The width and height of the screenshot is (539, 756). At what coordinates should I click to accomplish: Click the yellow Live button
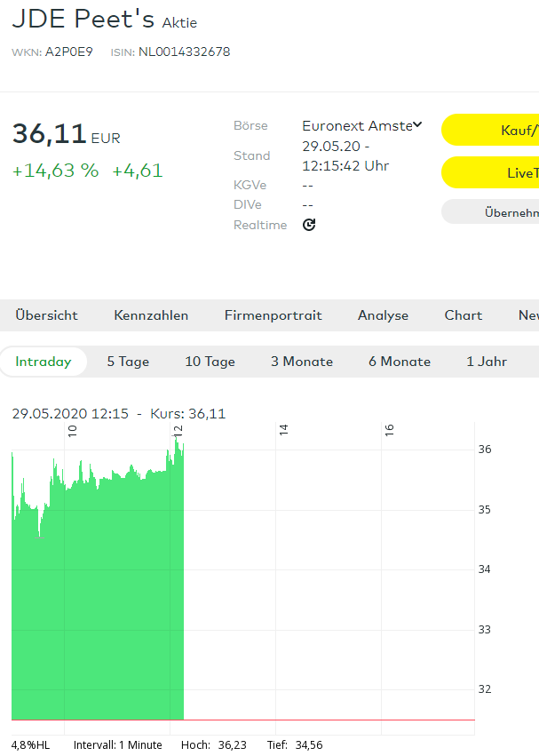click(490, 172)
